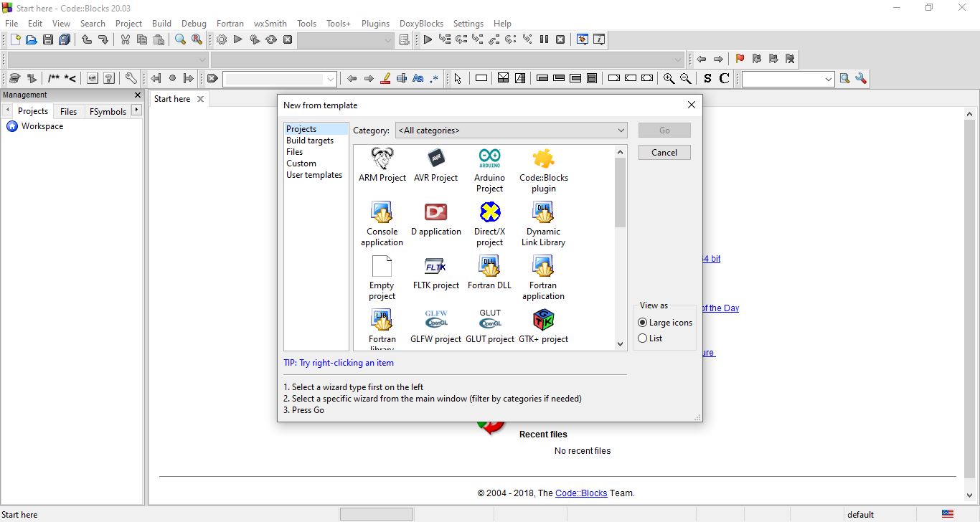Click the Clear all bookmarks flag icon
This screenshot has height=522, width=980.
tap(790, 59)
